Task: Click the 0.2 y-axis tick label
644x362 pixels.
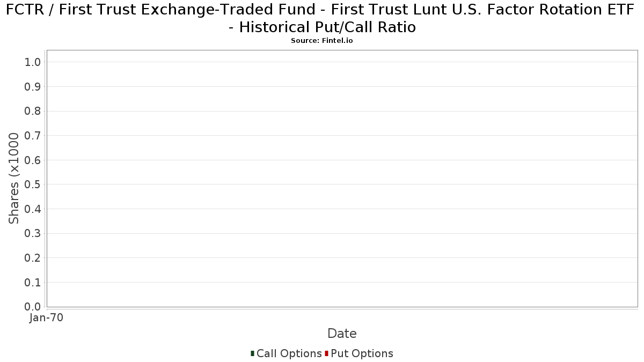Action: 33,258
